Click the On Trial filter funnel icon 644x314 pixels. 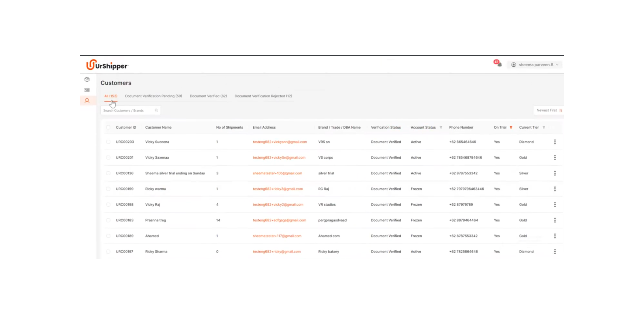(x=511, y=127)
